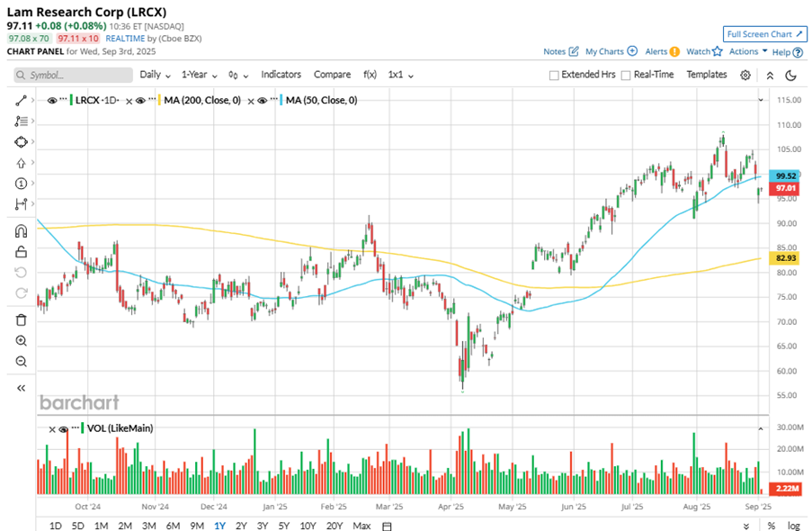Click the LRCX green color swatch

point(71,100)
